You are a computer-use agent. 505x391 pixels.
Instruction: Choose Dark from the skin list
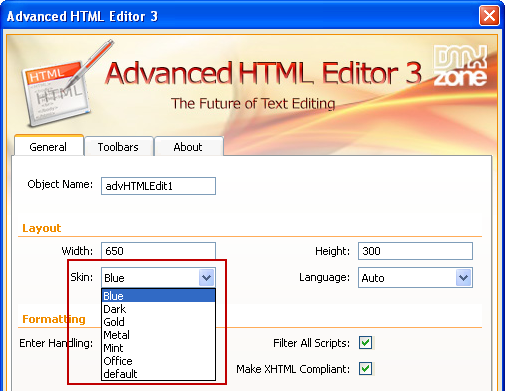[x=158, y=309]
